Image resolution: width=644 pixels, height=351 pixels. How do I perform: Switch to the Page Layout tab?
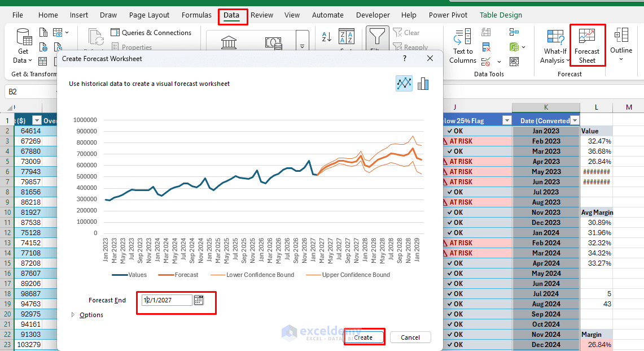coord(149,15)
